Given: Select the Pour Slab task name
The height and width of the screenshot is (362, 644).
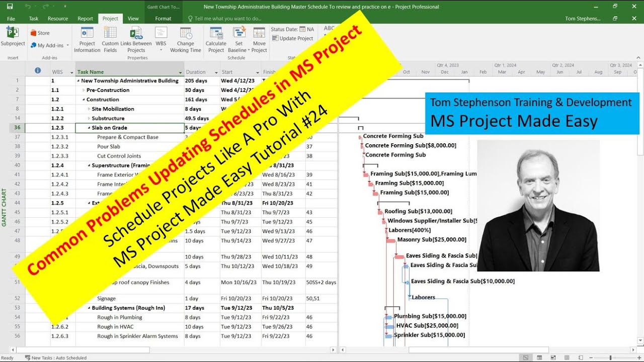Looking at the screenshot, I should [109, 147].
